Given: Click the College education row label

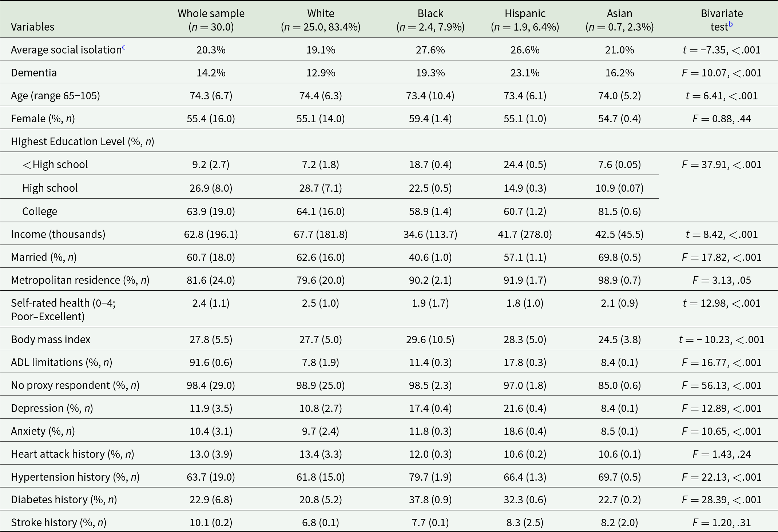Looking at the screenshot, I should tap(40, 211).
